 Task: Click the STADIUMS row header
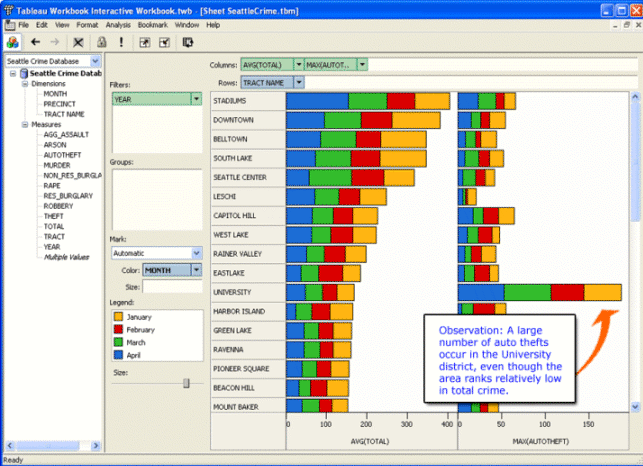[249, 101]
